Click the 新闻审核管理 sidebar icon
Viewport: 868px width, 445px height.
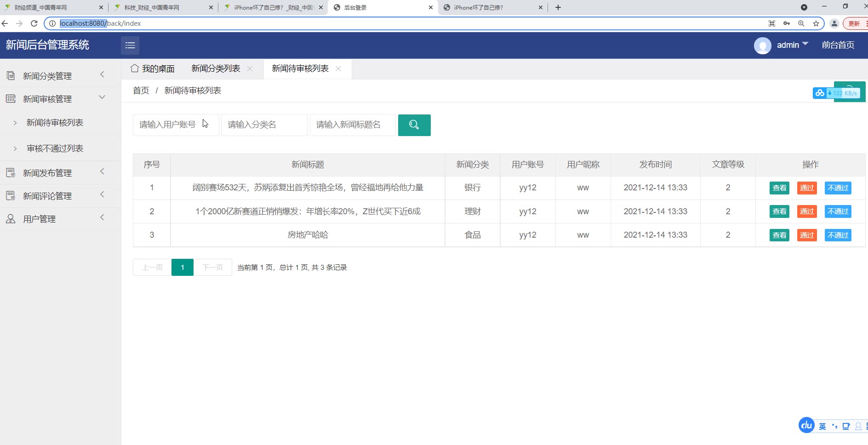pyautogui.click(x=11, y=99)
